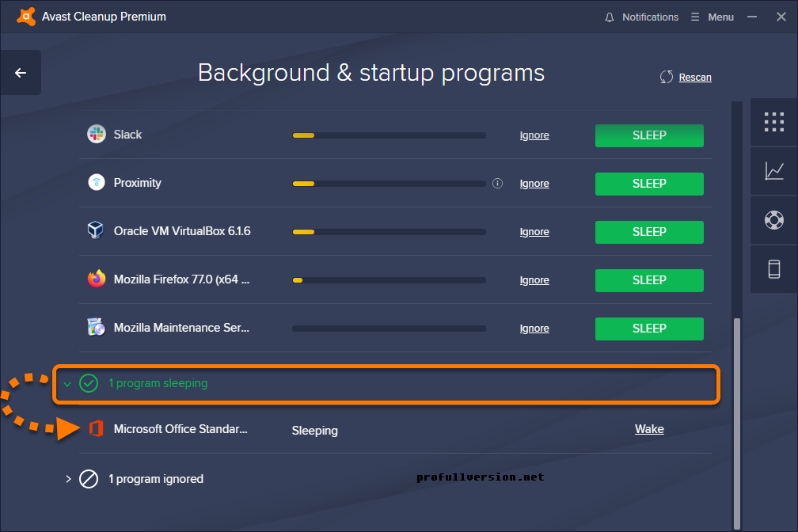
Task: View the info tooltip next to Proximity
Action: pos(497,183)
